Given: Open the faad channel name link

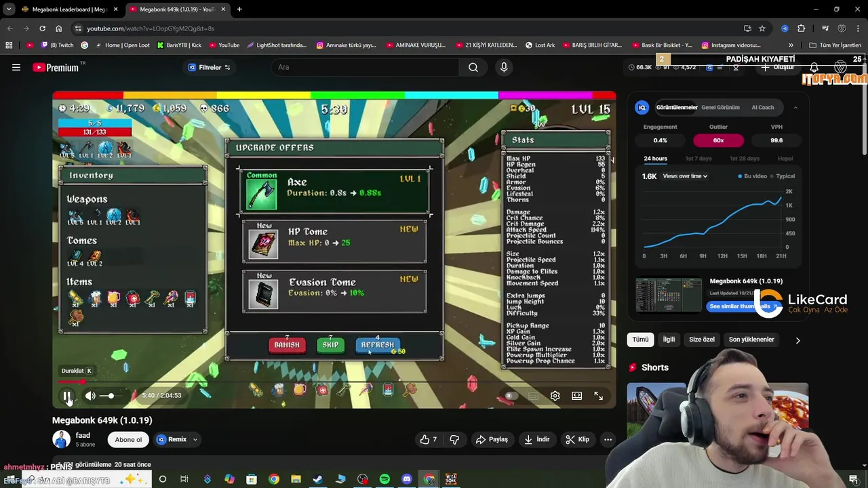Looking at the screenshot, I should (x=83, y=435).
